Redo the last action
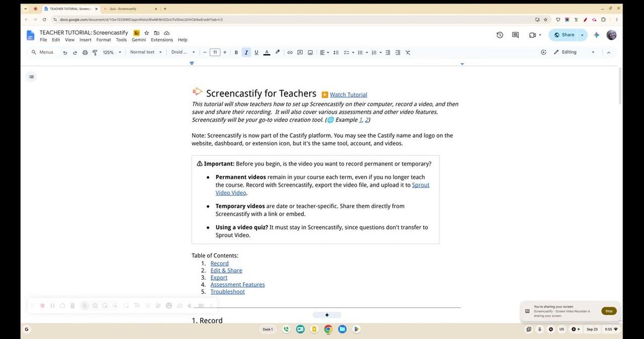644x339 pixels. click(75, 53)
